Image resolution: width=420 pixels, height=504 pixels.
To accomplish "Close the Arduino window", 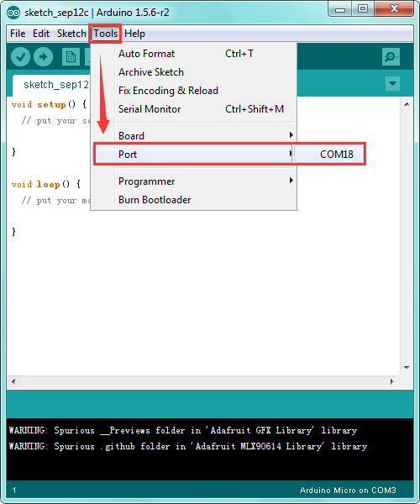I will pos(394,9).
